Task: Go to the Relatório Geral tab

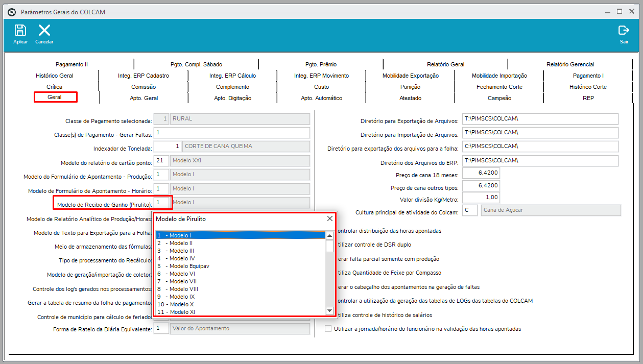Action: (x=445, y=64)
